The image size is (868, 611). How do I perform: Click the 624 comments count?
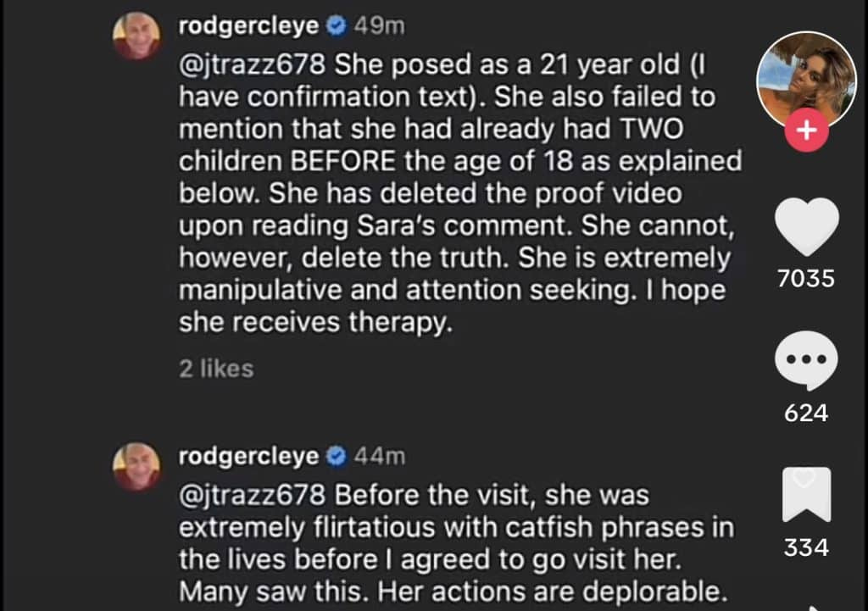tap(806, 413)
